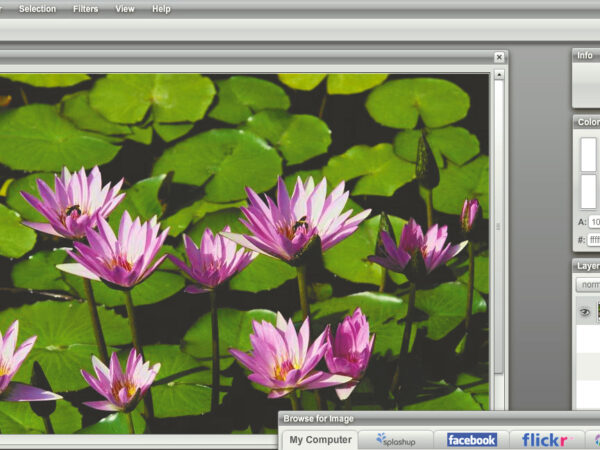Click the hex color code field
Viewport: 600px width, 450px height.
click(x=594, y=240)
